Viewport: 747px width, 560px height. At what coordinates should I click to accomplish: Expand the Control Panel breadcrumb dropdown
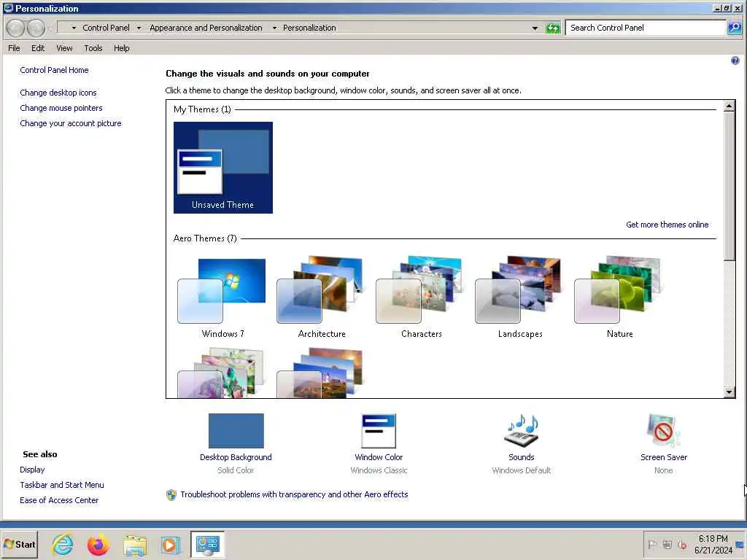click(x=139, y=28)
